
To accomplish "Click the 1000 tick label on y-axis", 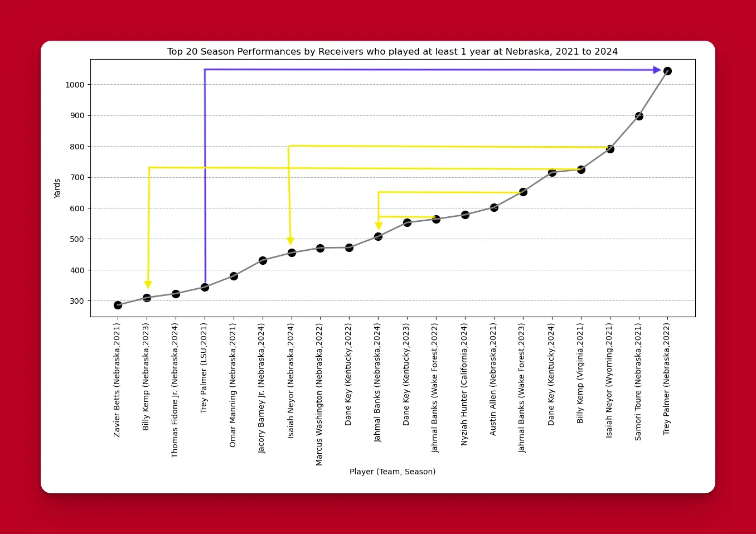I will pos(75,85).
